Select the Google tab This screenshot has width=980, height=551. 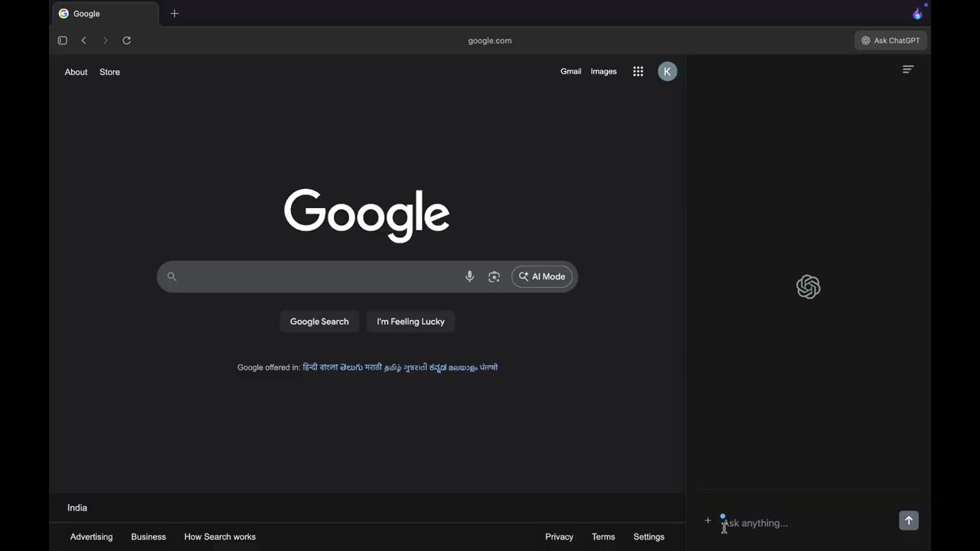pos(106,14)
